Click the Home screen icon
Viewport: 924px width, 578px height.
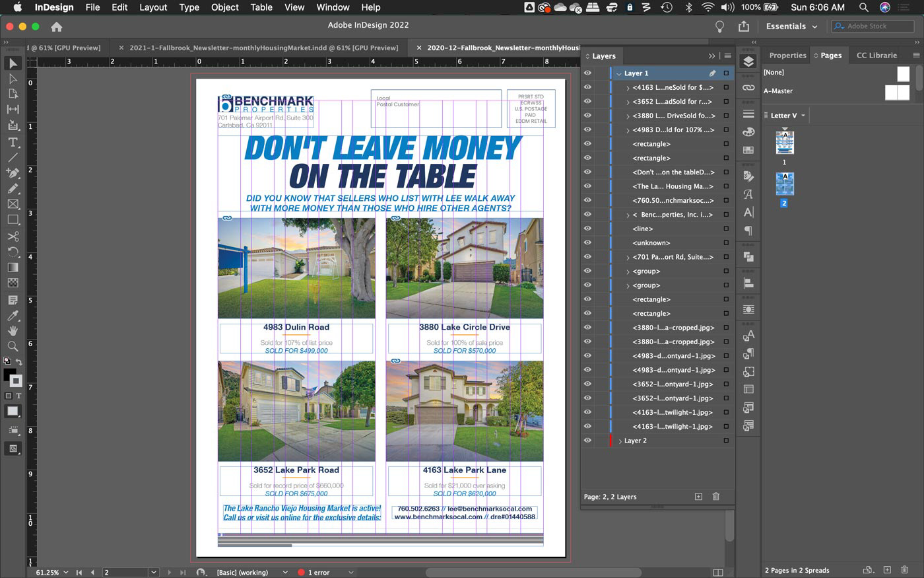[57, 26]
